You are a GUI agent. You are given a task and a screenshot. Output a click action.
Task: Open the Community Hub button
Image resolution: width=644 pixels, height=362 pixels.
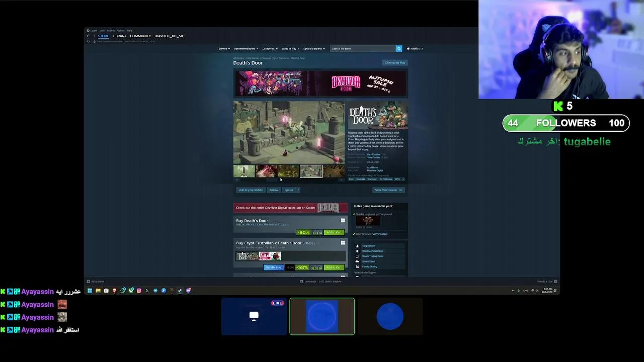(395, 63)
